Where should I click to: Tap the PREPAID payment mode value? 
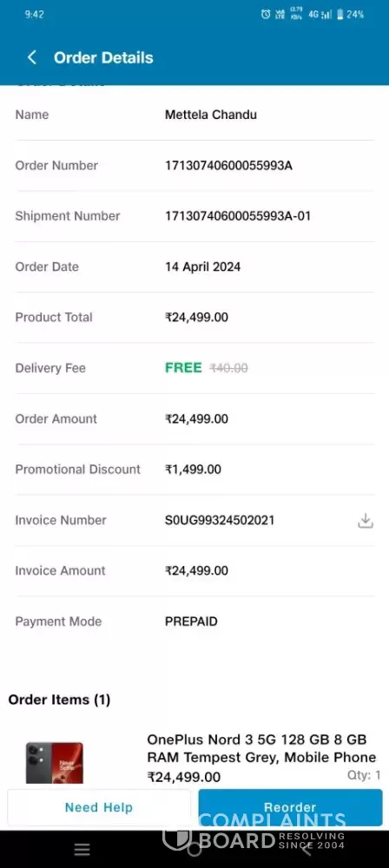191,621
